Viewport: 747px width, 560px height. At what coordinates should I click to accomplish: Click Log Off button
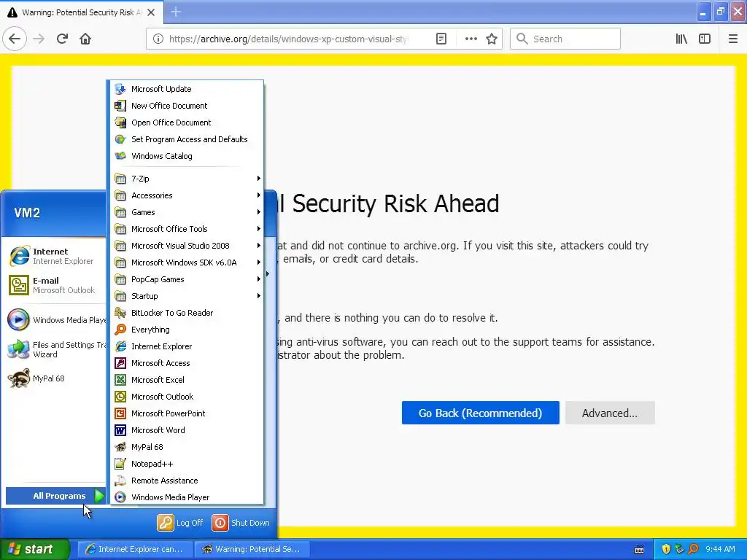pyautogui.click(x=180, y=523)
